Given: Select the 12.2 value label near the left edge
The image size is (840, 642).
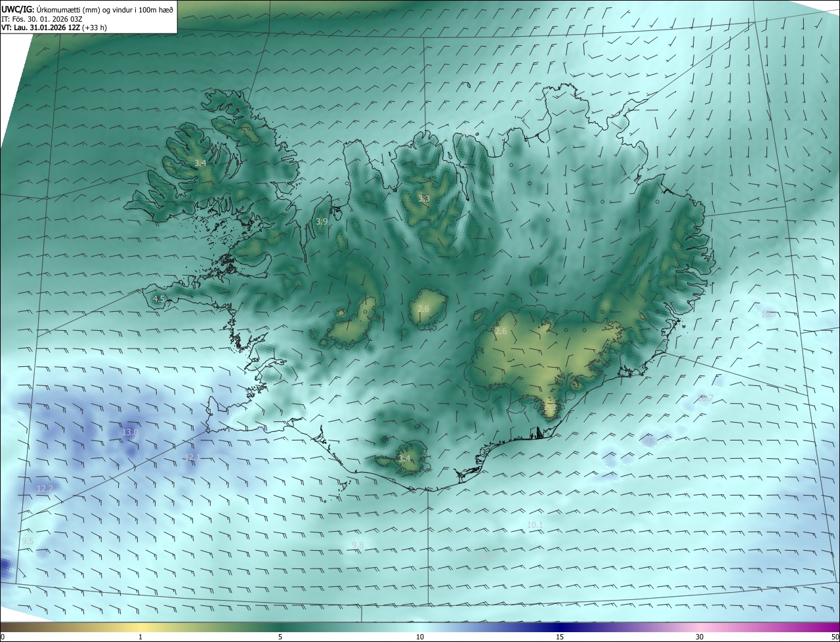Looking at the screenshot, I should 45,489.
